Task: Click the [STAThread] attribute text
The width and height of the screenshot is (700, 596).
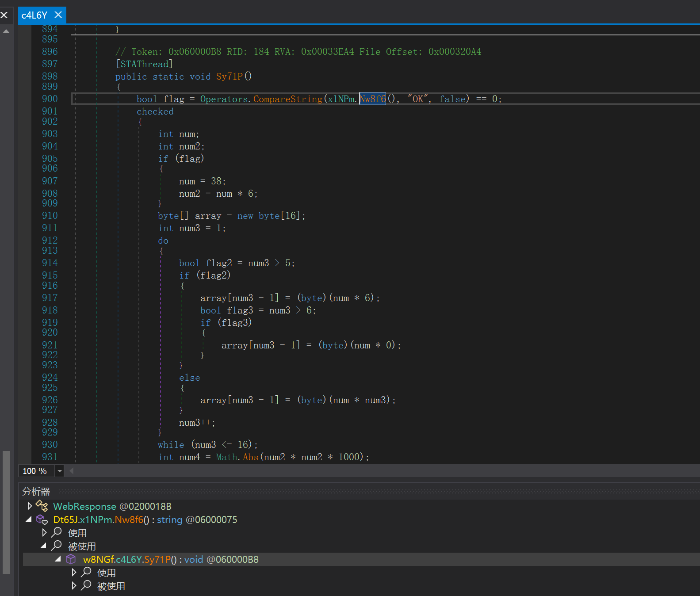Action: (x=144, y=64)
